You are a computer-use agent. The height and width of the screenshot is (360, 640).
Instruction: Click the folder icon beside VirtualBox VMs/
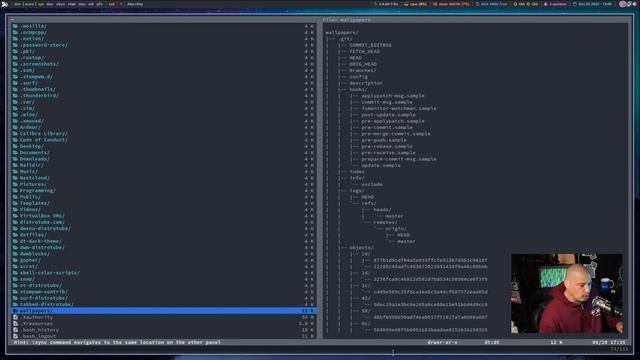point(15,216)
